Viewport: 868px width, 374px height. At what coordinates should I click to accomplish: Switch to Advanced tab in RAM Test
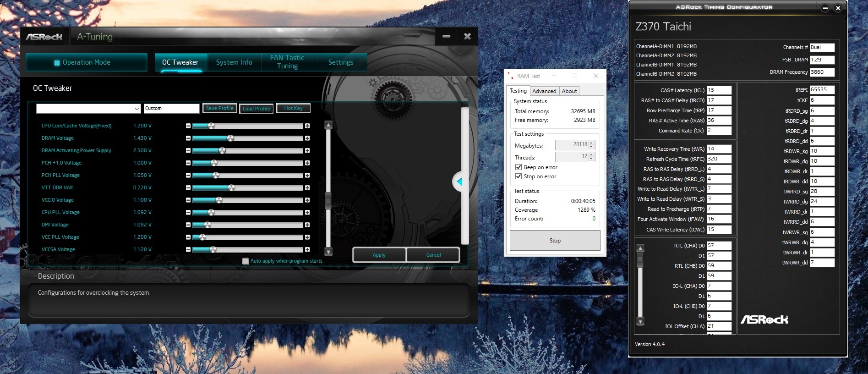(x=544, y=91)
